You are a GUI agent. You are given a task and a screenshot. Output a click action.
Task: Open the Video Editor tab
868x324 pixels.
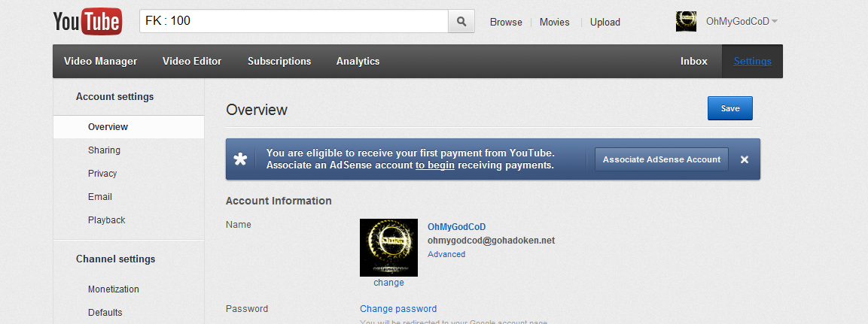point(192,62)
